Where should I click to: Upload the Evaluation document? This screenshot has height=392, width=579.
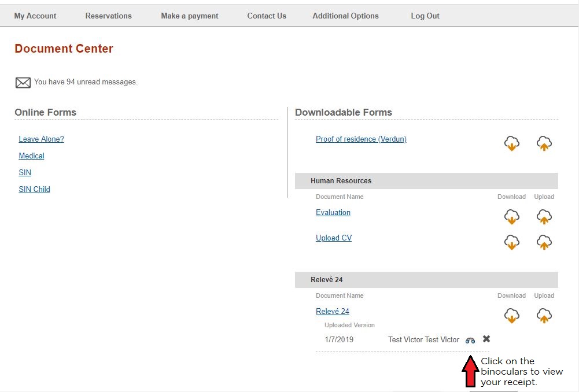point(544,217)
